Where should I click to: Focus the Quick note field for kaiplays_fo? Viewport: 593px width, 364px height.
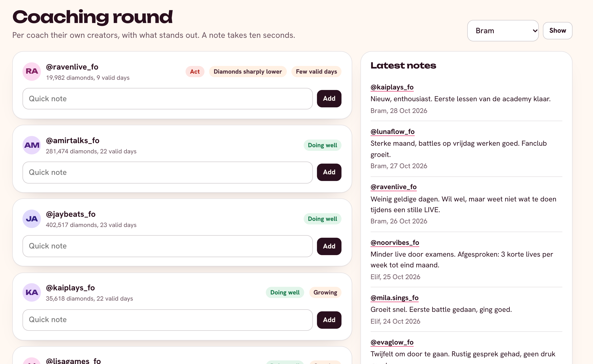point(168,320)
